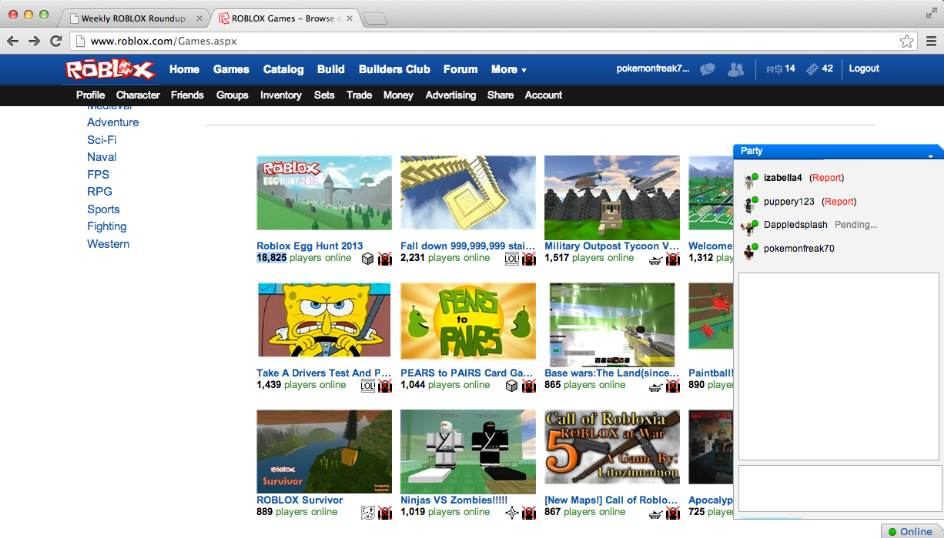The image size is (944, 538).
Task: Select Sci-Fi genre filter
Action: click(x=102, y=140)
